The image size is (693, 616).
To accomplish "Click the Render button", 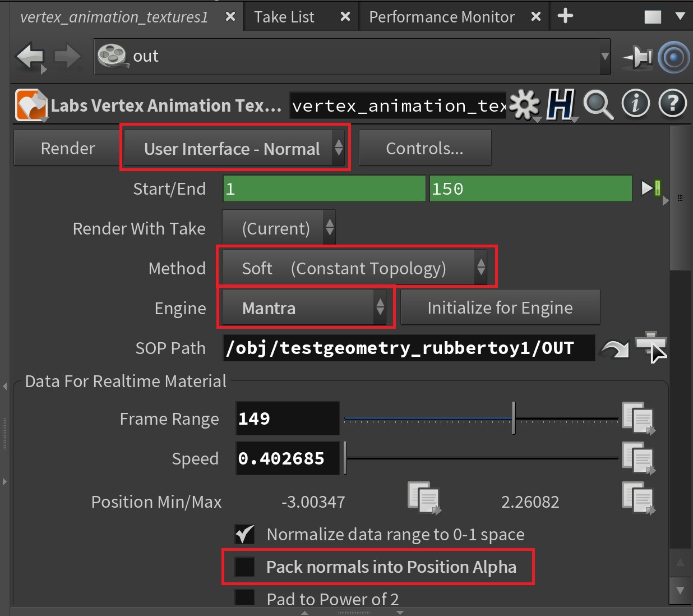I will click(x=67, y=148).
